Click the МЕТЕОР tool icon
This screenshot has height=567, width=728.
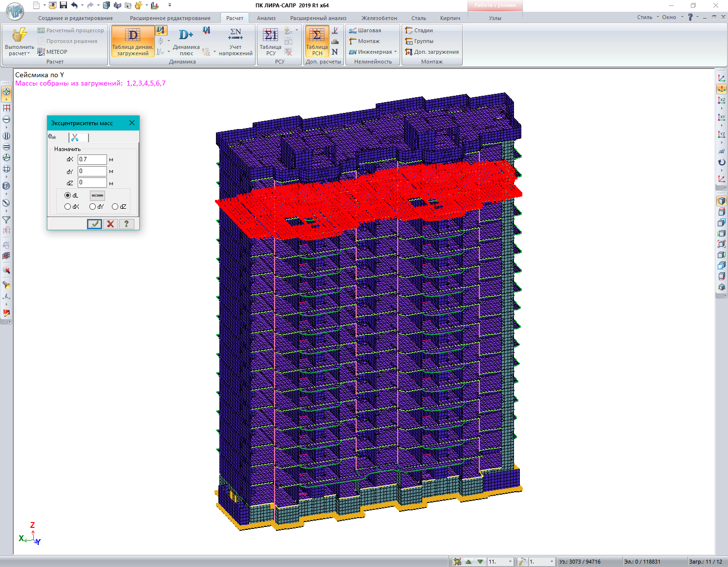[x=52, y=52]
